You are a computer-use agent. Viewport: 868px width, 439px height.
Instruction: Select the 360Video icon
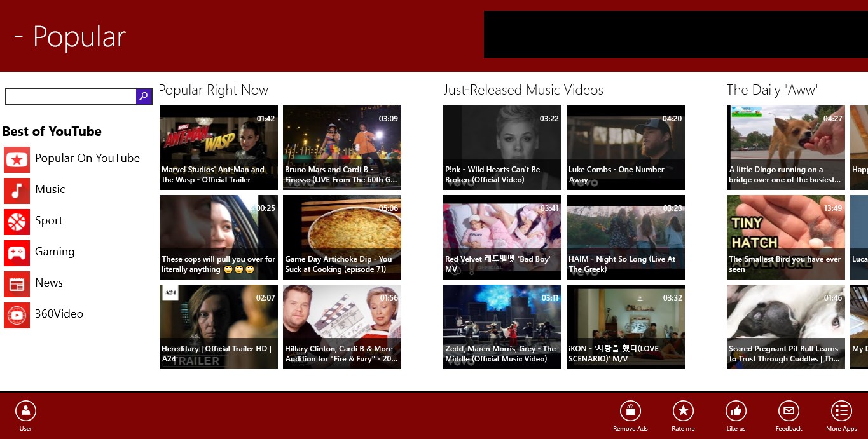[17, 315]
